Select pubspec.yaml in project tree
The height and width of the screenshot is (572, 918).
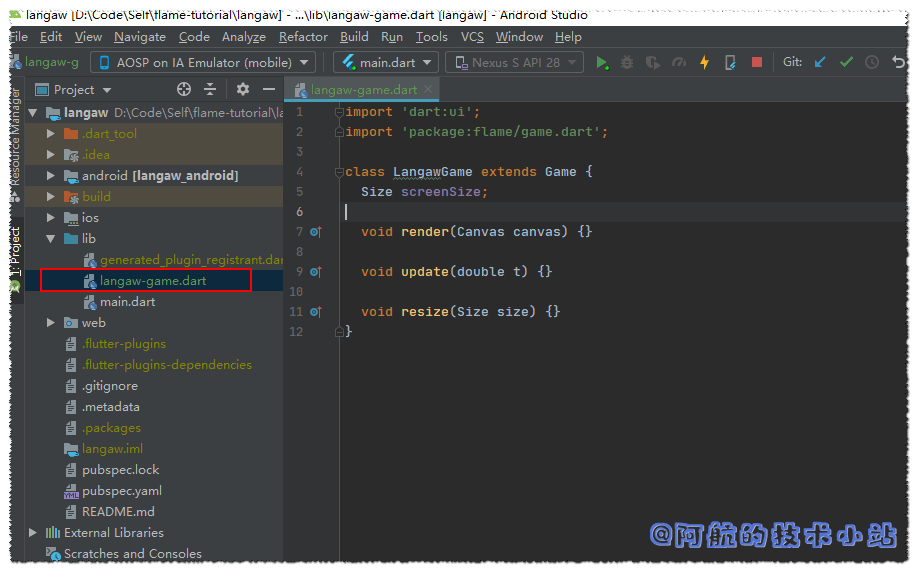(122, 491)
